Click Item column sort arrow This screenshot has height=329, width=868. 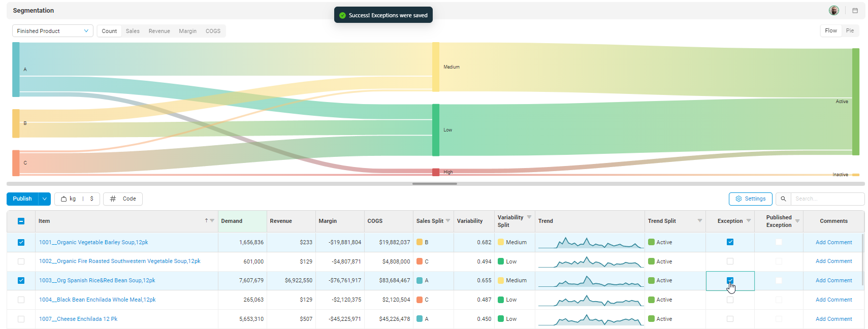click(x=206, y=221)
